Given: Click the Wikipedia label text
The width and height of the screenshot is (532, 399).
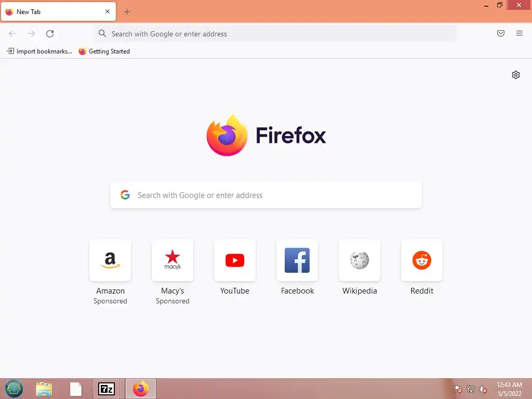Looking at the screenshot, I should [360, 291].
